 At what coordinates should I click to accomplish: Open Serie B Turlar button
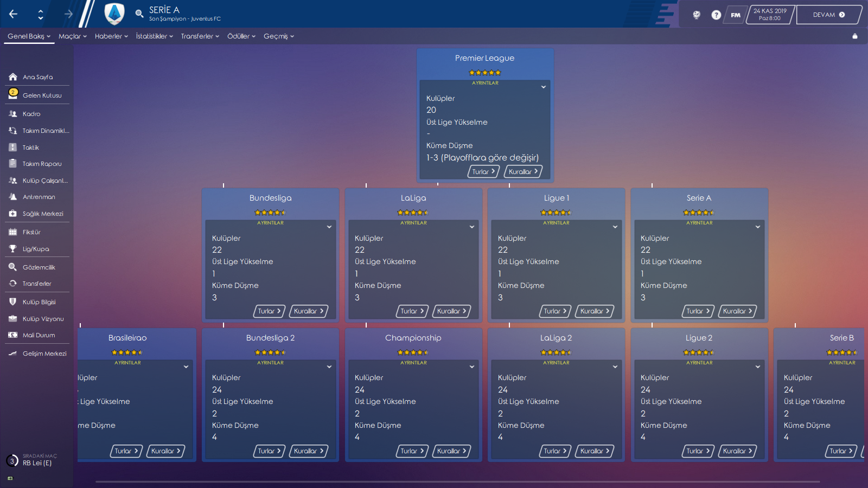[841, 451]
